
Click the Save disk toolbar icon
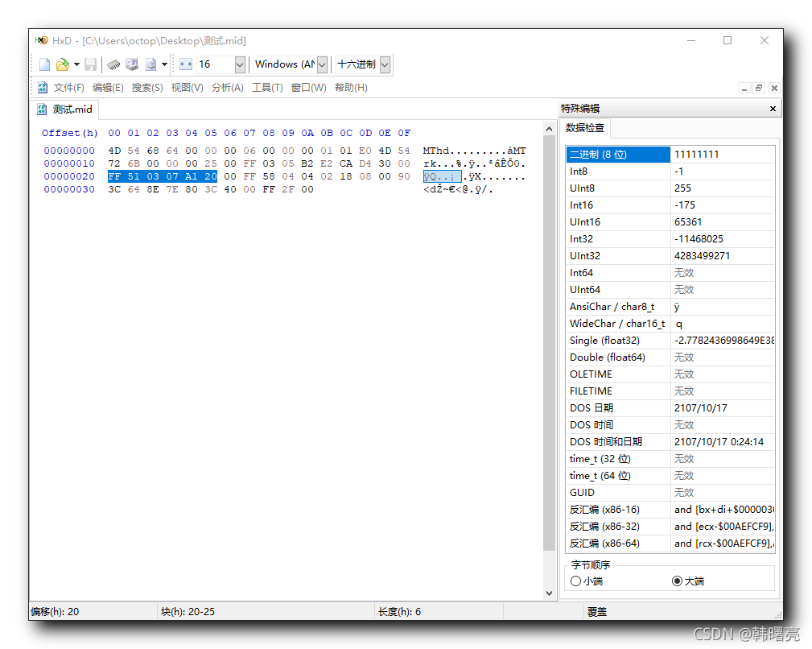[91, 64]
